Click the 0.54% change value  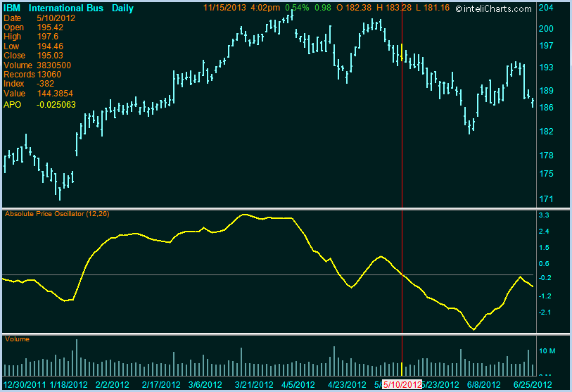tap(297, 8)
